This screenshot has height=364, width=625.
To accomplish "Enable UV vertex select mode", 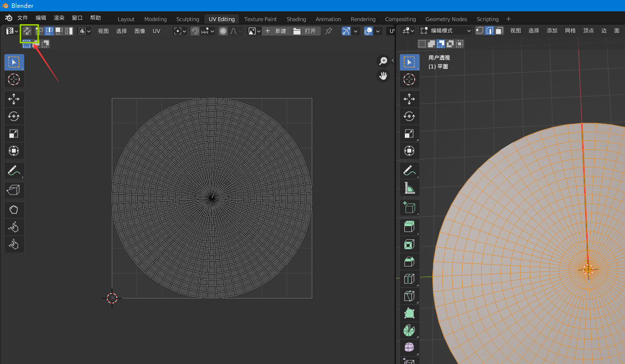I will point(40,31).
